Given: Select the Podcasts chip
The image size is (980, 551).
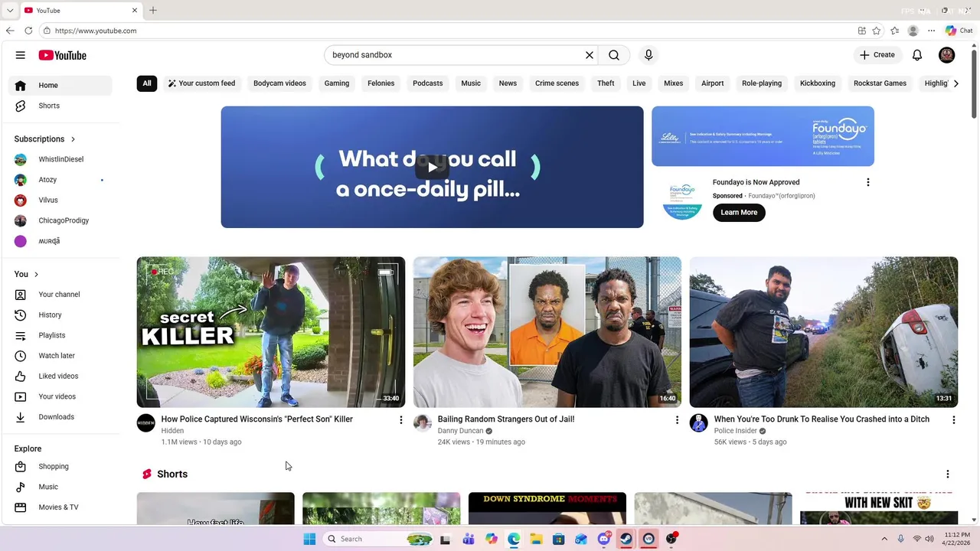Looking at the screenshot, I should click(428, 83).
